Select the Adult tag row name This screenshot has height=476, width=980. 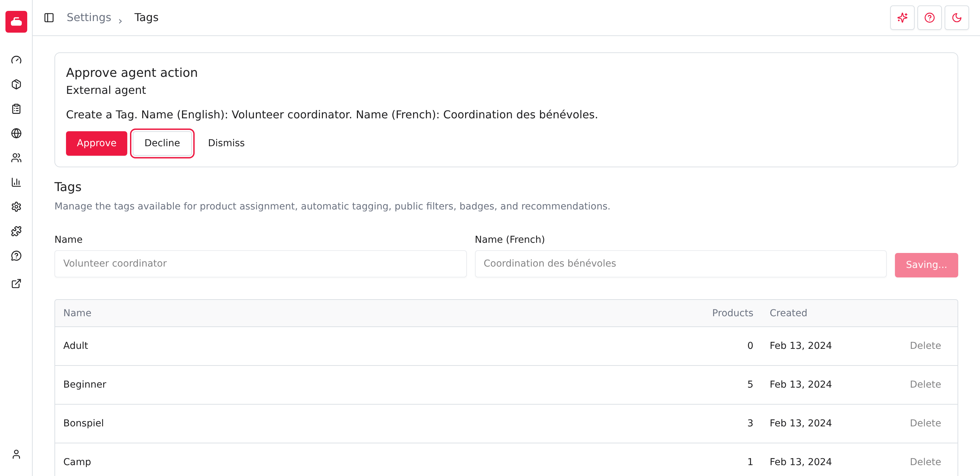coord(76,345)
